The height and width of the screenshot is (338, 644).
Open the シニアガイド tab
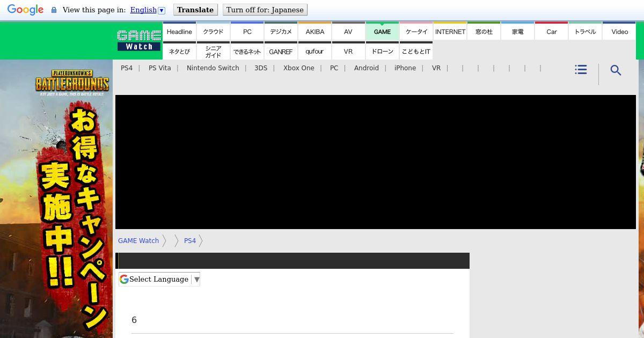tap(213, 50)
